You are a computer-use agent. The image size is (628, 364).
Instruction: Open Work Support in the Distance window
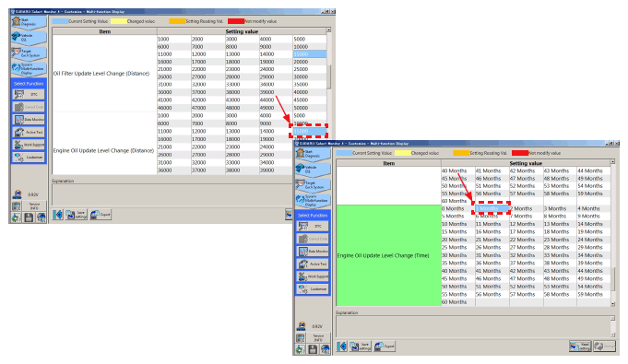click(x=29, y=145)
